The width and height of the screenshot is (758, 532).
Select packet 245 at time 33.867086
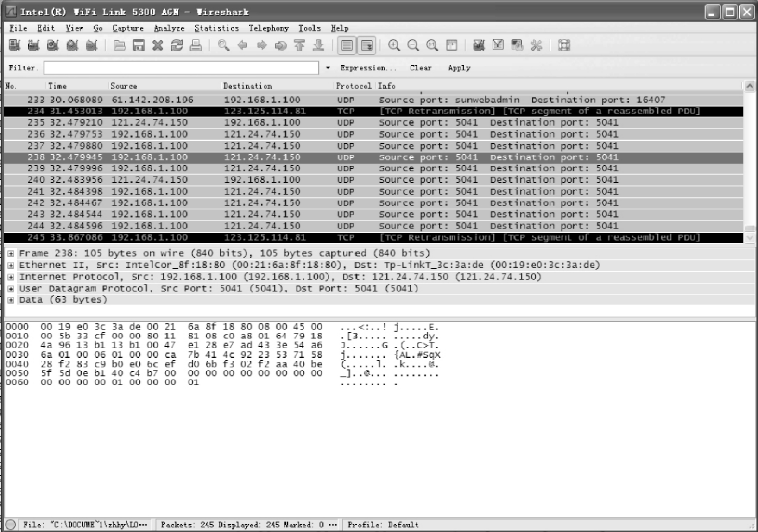(x=373, y=237)
